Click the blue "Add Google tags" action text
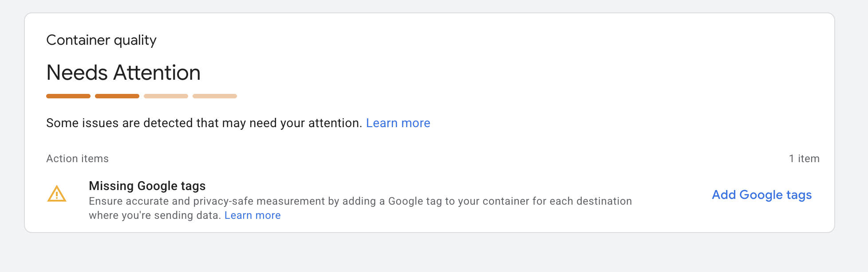This screenshot has width=868, height=272. pos(761,195)
